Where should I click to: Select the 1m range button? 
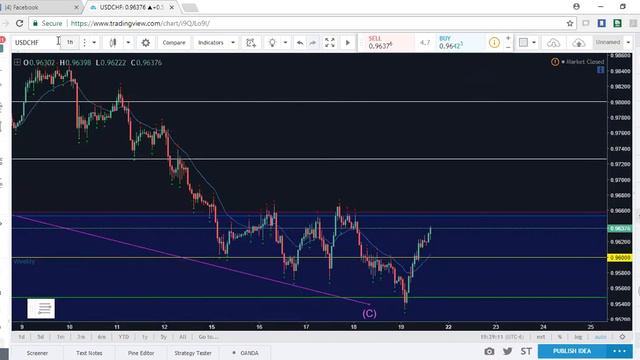(60, 337)
